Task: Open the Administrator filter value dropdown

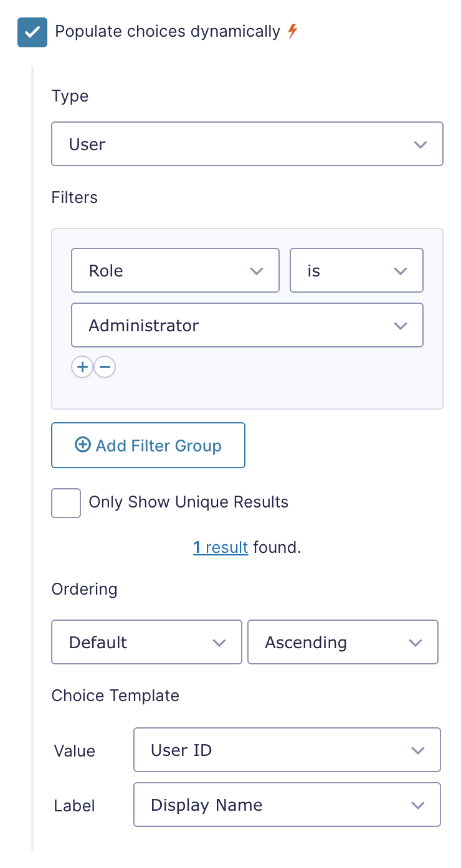Action: pos(247,326)
